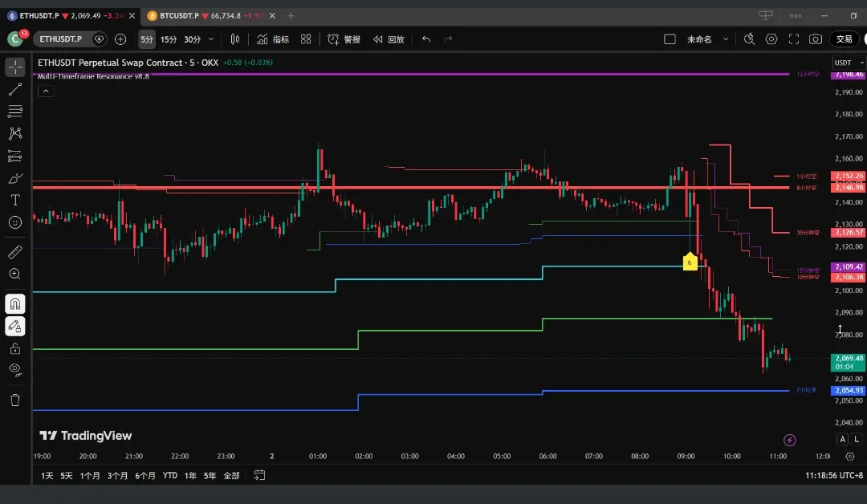Open chart settings hexagon icon
867x504 pixels.
point(771,39)
